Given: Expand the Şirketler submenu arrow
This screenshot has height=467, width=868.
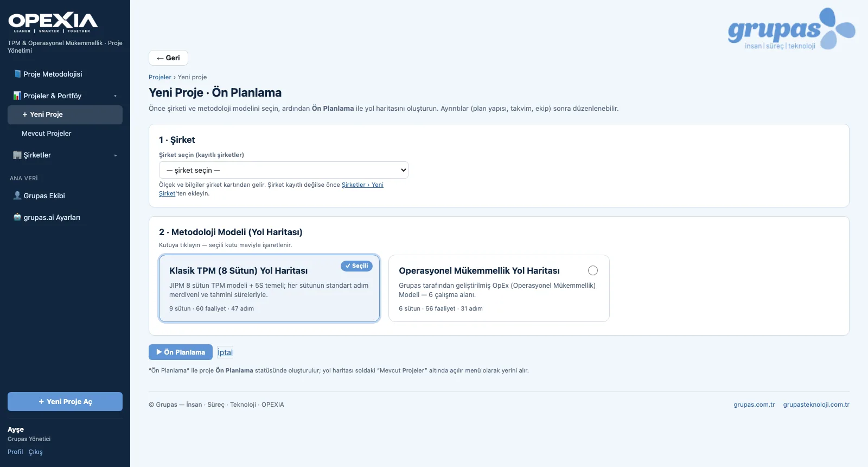Looking at the screenshot, I should pos(115,155).
